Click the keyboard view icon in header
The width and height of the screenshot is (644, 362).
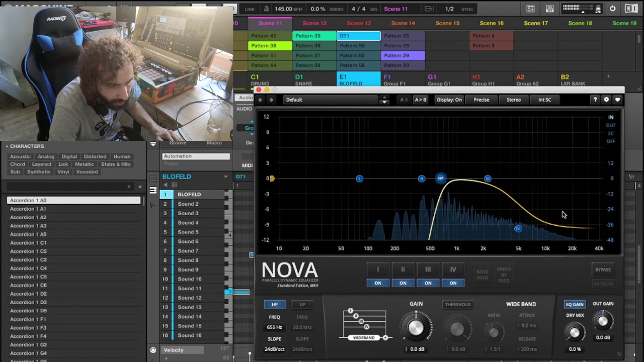(550, 9)
